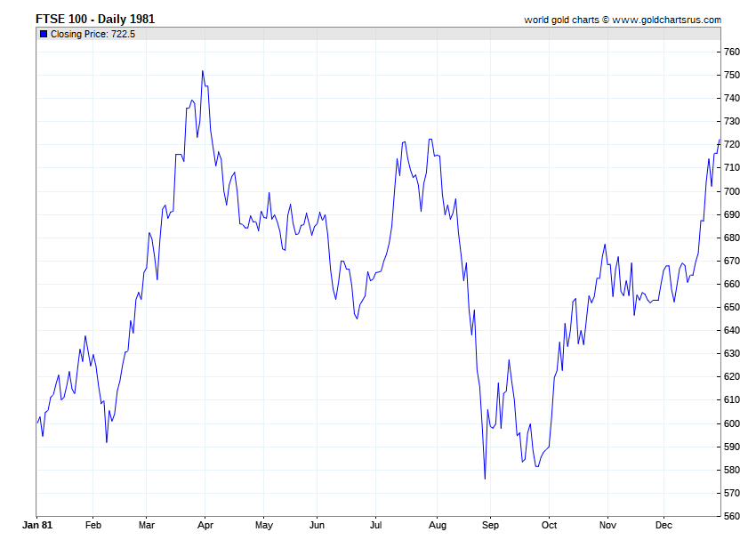Click the 'Jan 81' x-axis label
This screenshot has height=548, width=756.
pyautogui.click(x=37, y=525)
